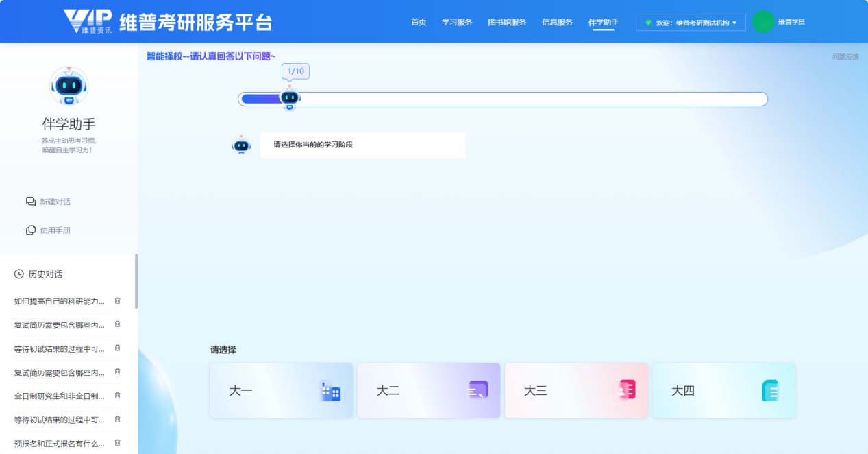This screenshot has height=454, width=868.
Task: Delete the 如何提高自己的科研能力 history conversation
Action: pos(117,301)
